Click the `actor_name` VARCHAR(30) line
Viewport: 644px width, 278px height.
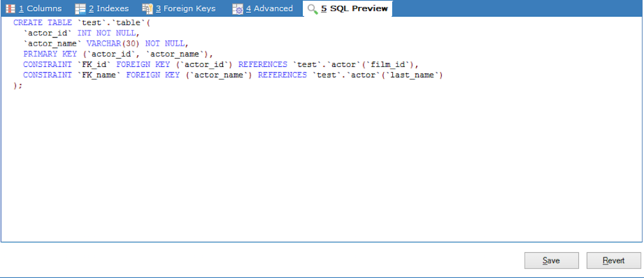tap(106, 44)
